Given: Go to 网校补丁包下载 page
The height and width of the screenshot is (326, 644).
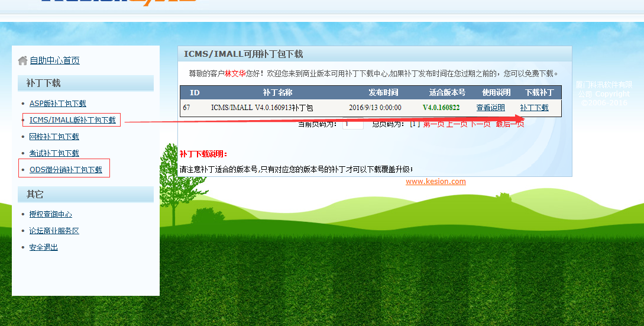Looking at the screenshot, I should coord(54,137).
